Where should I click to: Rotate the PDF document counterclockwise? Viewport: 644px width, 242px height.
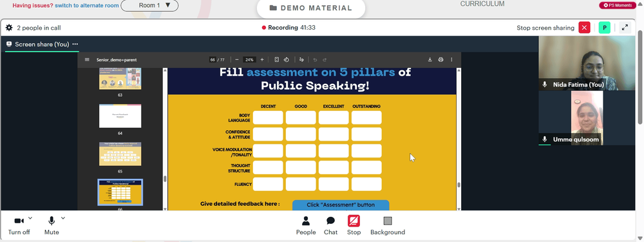287,59
